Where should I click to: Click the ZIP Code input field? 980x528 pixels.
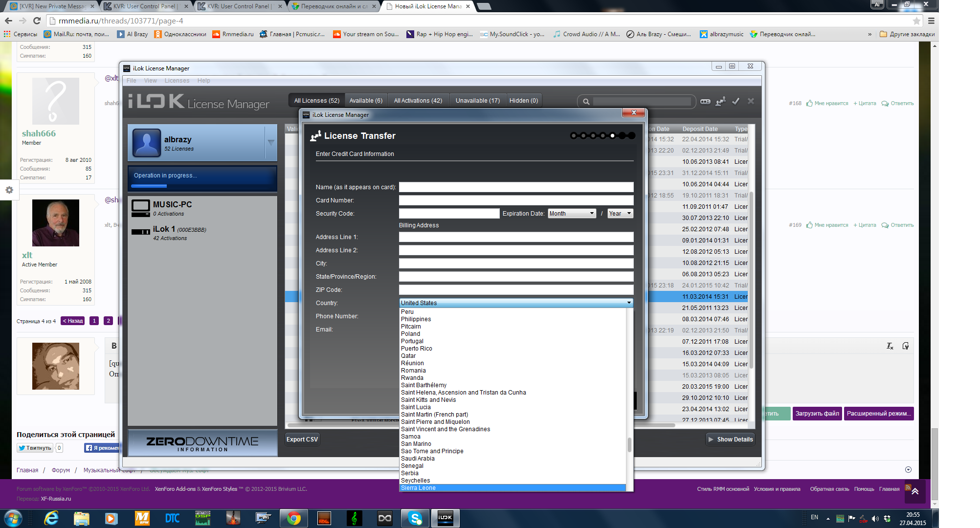click(516, 290)
